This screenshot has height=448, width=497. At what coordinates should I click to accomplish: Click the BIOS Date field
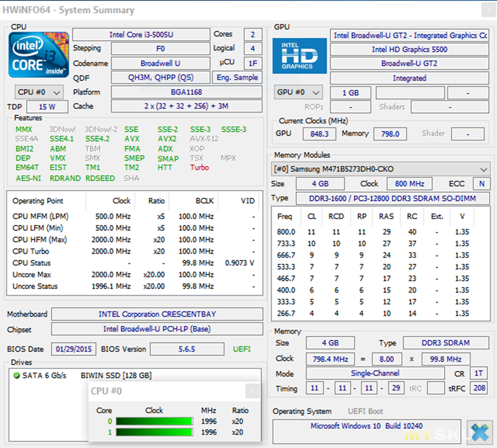point(74,349)
